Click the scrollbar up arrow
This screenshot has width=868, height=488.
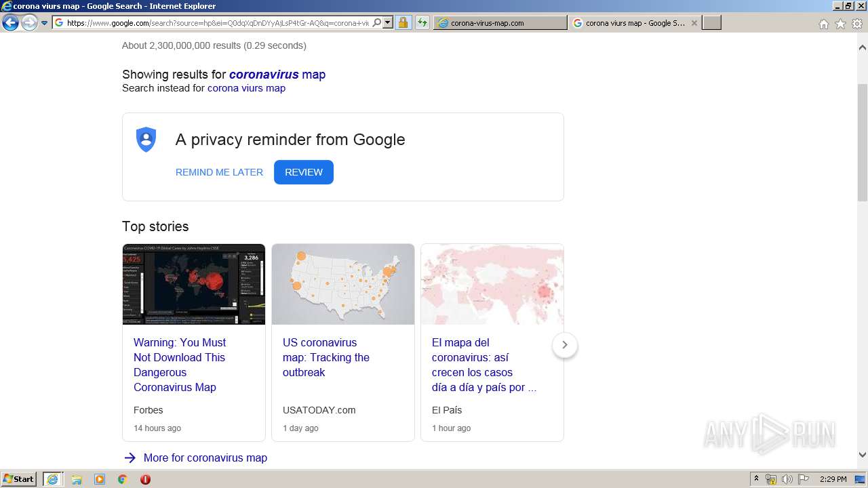coord(862,47)
